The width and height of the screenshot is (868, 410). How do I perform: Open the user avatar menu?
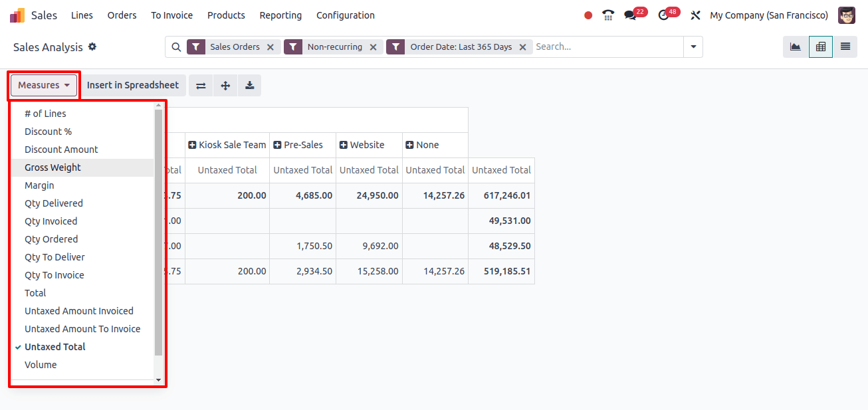click(x=847, y=15)
